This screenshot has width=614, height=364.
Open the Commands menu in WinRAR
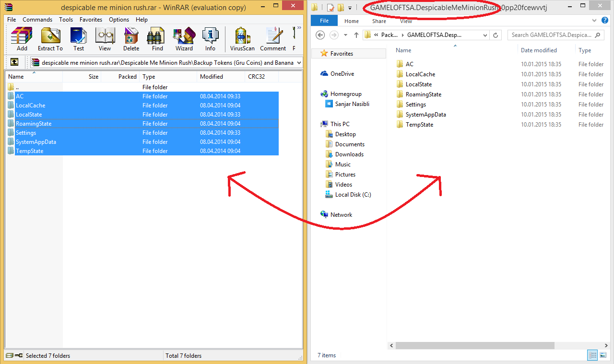click(x=37, y=20)
